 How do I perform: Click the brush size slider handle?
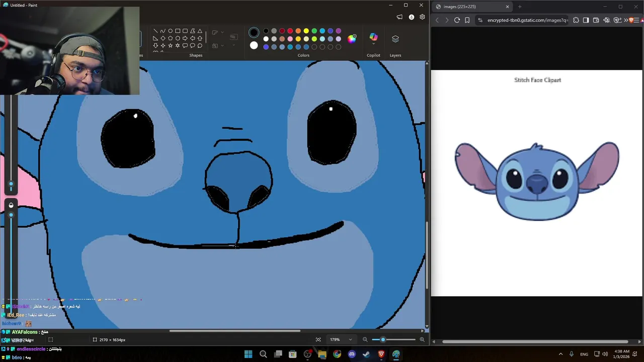pos(11,184)
